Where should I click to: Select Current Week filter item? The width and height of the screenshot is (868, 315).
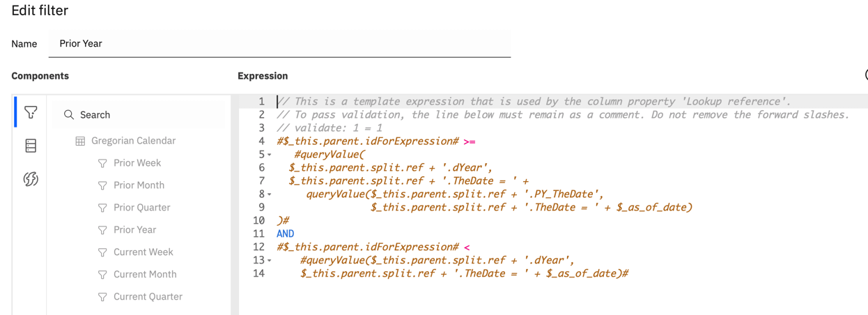pos(144,252)
